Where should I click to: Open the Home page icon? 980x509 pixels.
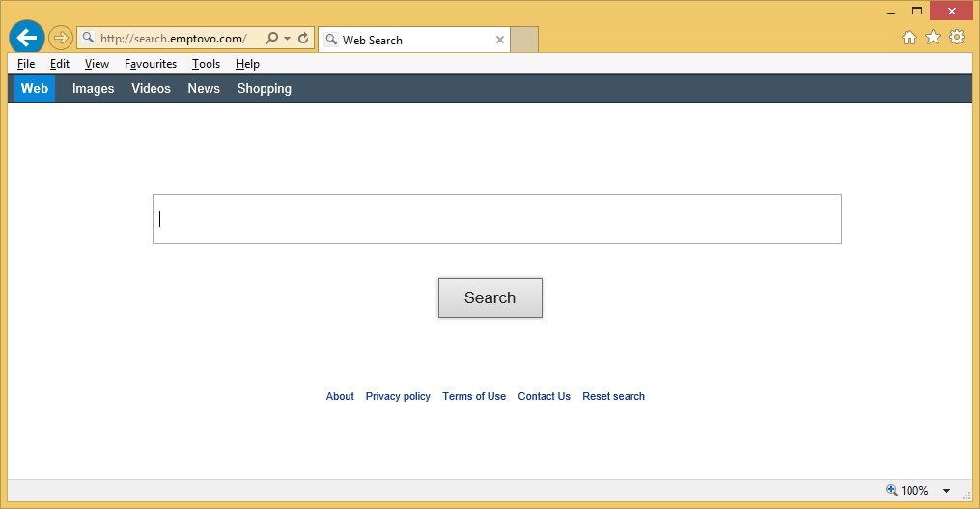909,38
